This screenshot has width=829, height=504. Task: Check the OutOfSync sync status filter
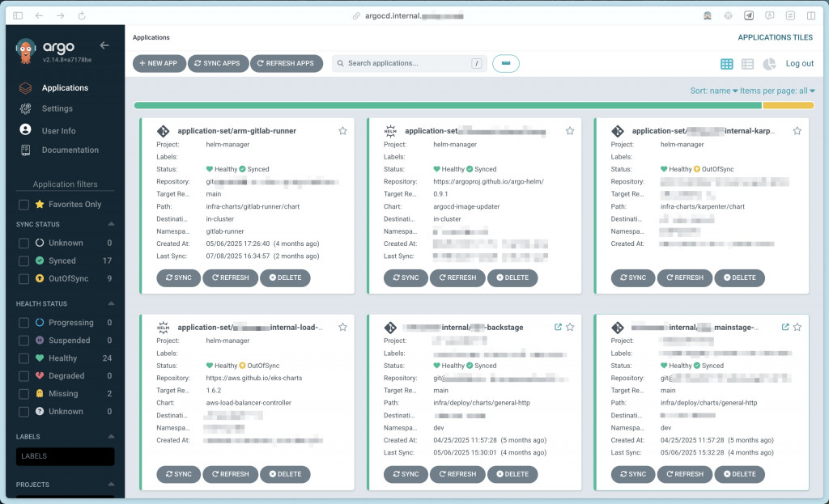point(23,278)
